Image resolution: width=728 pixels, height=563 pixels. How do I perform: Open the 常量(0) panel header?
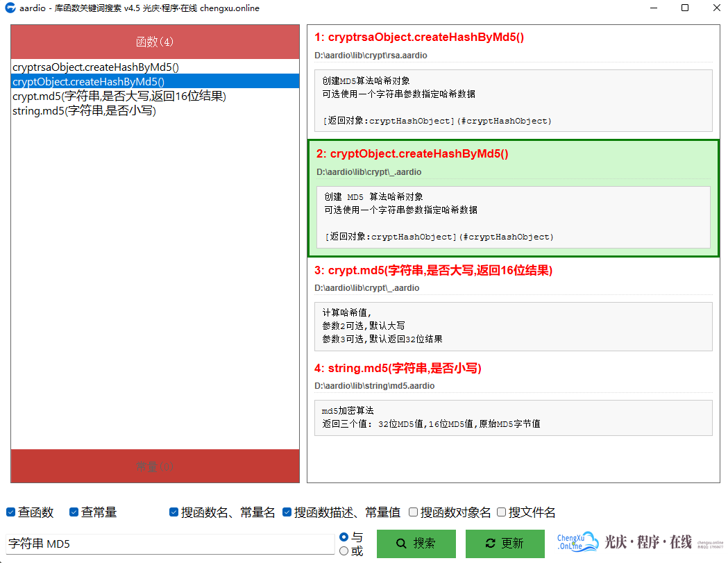click(x=155, y=467)
